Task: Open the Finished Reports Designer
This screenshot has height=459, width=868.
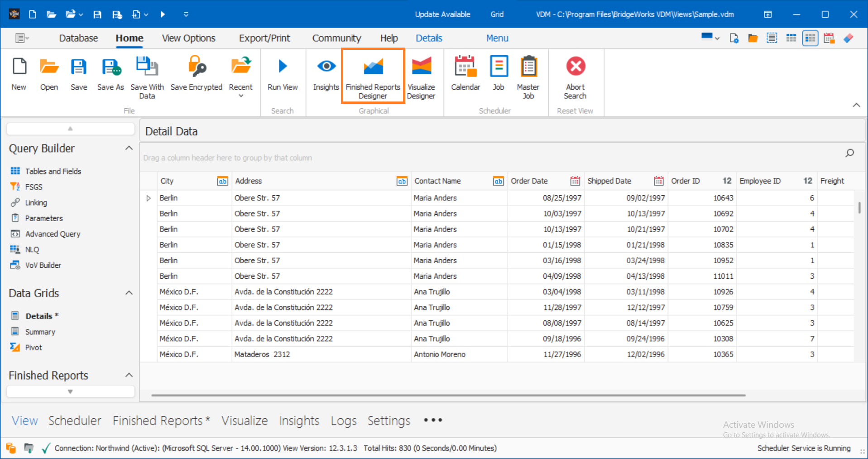Action: click(x=372, y=75)
